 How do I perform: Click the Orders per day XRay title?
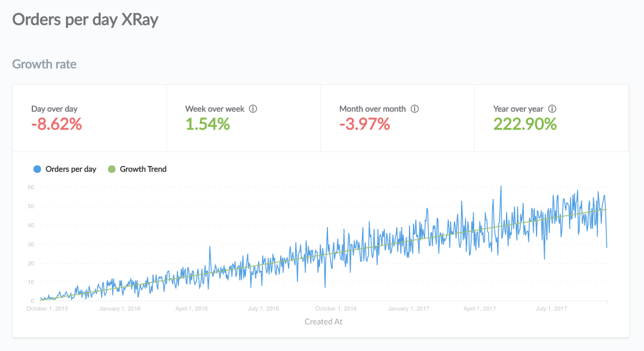[x=85, y=19]
